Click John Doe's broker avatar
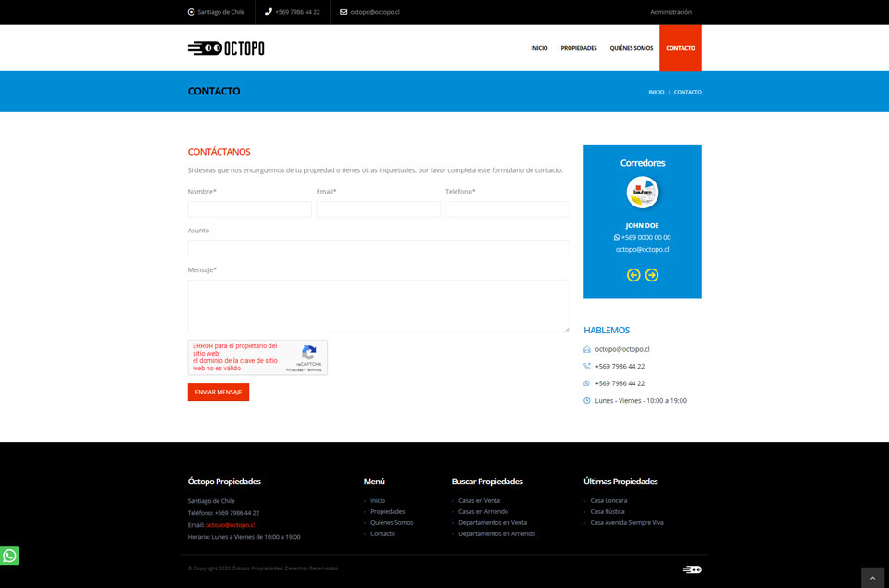This screenshot has width=889, height=588. click(x=643, y=193)
